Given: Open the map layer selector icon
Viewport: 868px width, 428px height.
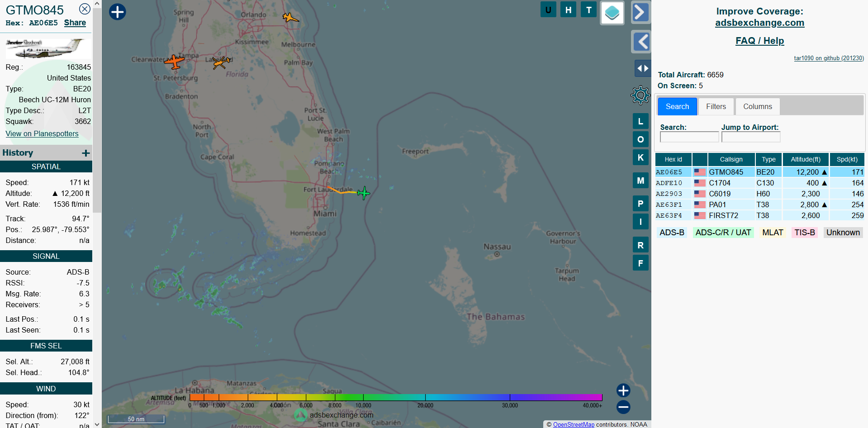Looking at the screenshot, I should (x=612, y=13).
